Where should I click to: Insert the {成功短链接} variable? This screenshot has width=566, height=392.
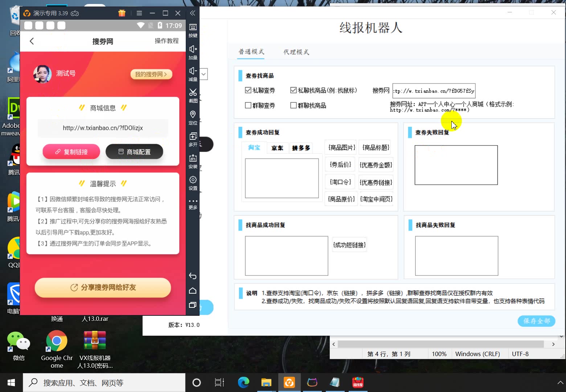click(349, 245)
